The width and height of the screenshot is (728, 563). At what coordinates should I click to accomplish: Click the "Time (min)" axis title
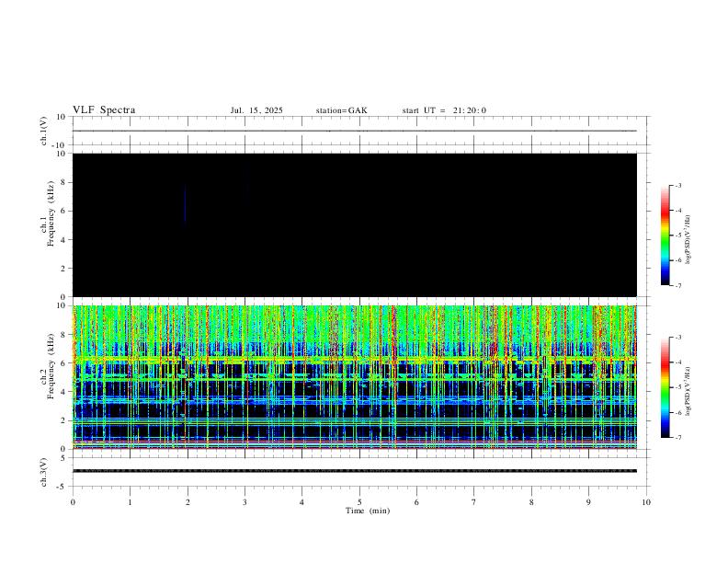point(368,511)
